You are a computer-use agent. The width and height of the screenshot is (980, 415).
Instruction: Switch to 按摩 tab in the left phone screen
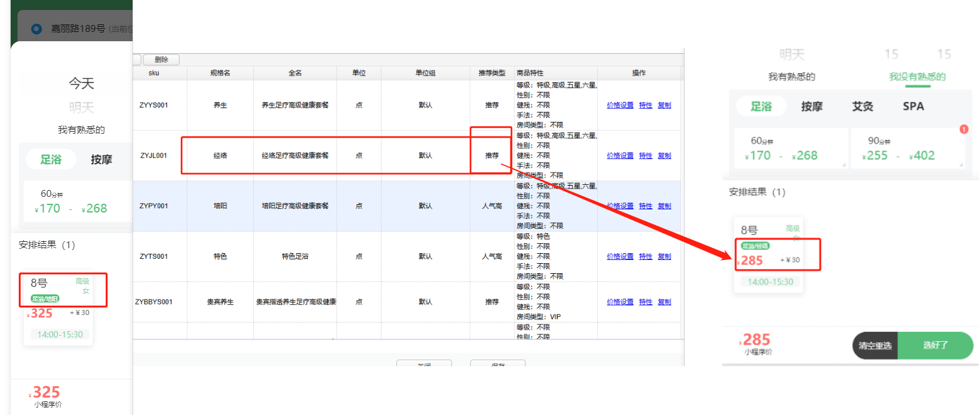[101, 159]
